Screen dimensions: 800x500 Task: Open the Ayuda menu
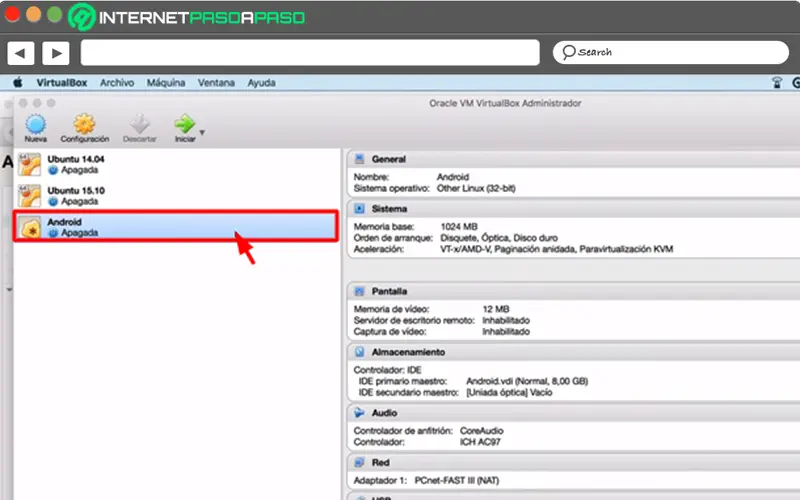262,83
